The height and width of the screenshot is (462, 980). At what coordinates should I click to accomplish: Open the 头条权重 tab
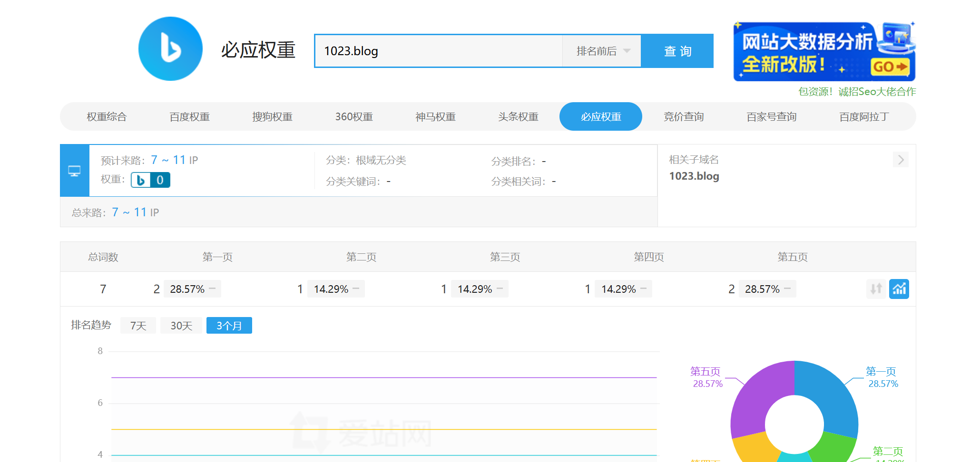click(518, 117)
